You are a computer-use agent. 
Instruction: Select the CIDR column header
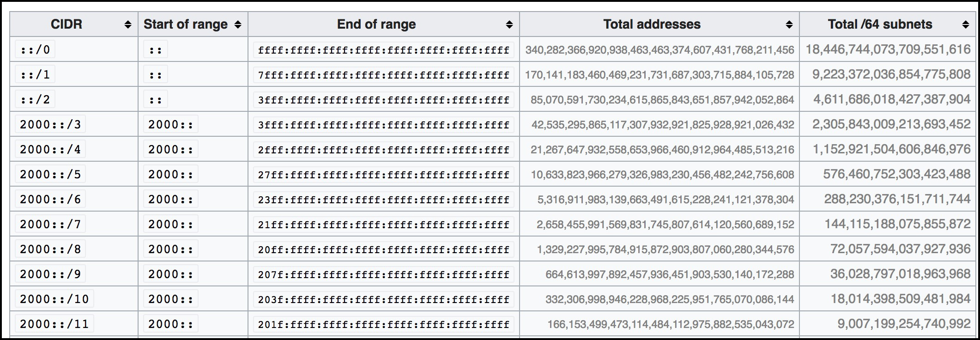click(67, 24)
